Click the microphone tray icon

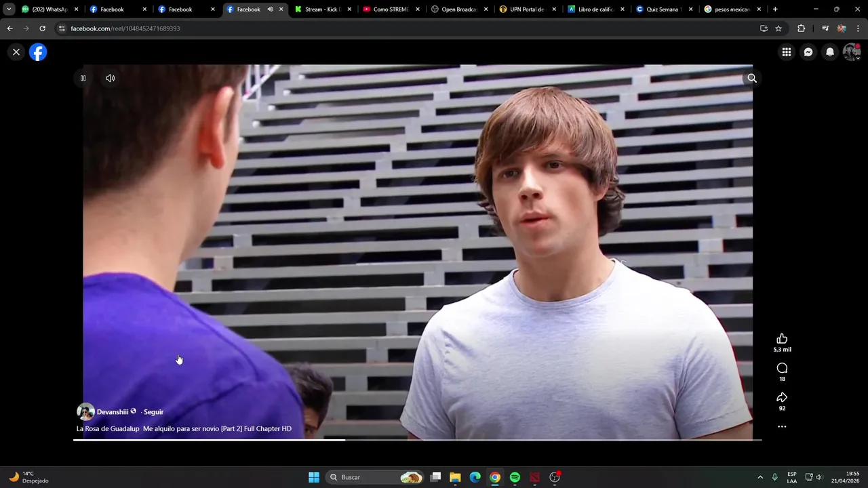pyautogui.click(x=775, y=477)
